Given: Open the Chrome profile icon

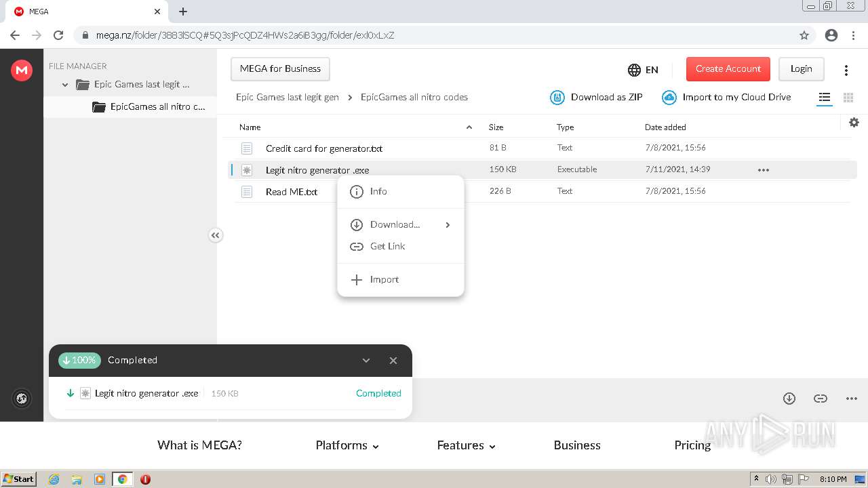Looking at the screenshot, I should click(831, 35).
